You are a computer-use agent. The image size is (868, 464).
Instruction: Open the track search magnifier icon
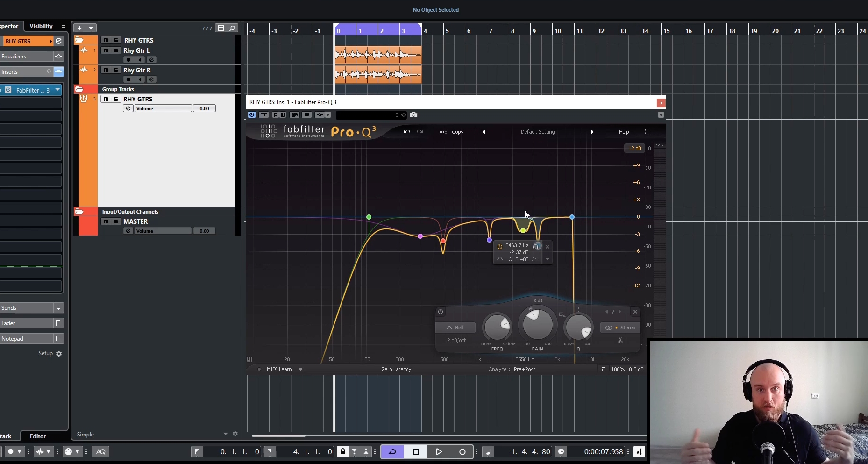pos(232,28)
